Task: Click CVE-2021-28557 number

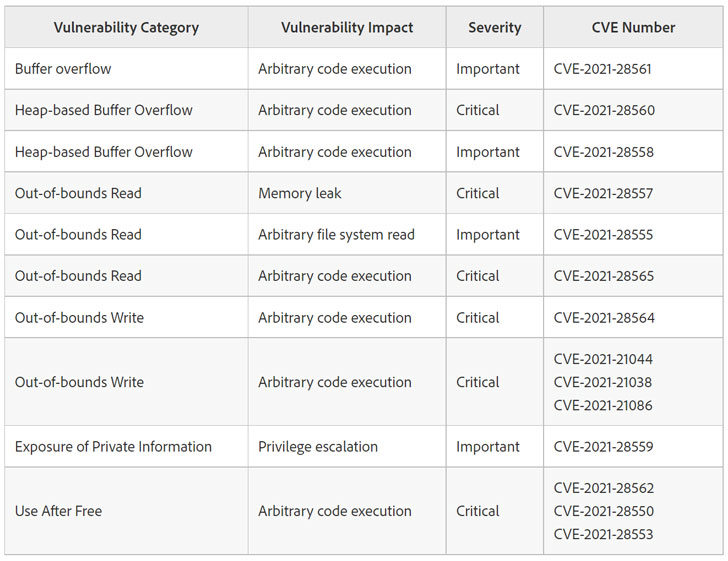Action: tap(604, 193)
